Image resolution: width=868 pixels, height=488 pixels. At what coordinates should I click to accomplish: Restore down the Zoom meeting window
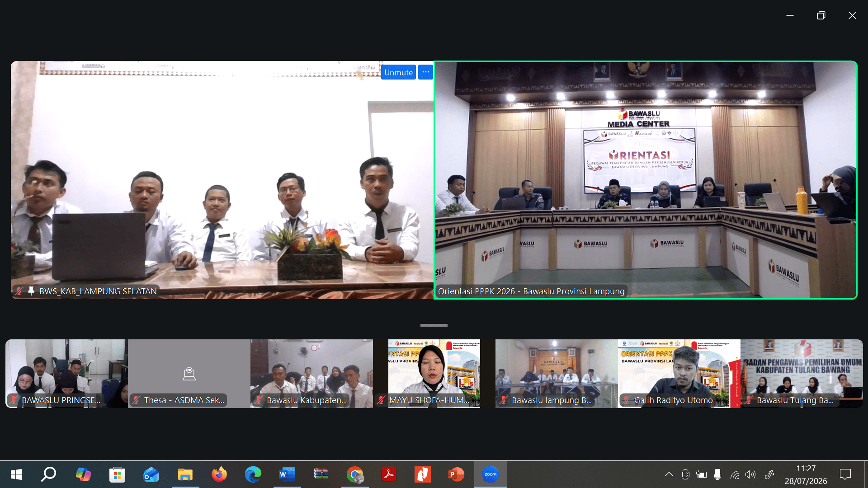pyautogui.click(x=821, y=15)
